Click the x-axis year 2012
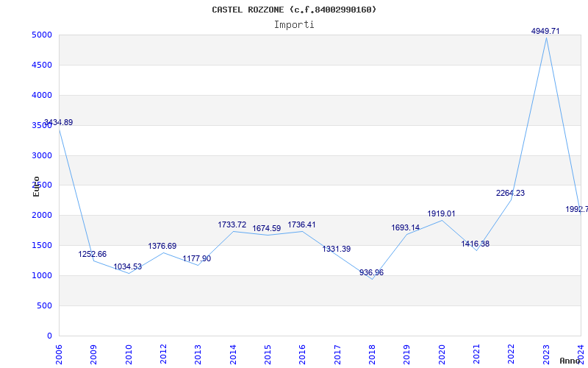 click(163, 355)
